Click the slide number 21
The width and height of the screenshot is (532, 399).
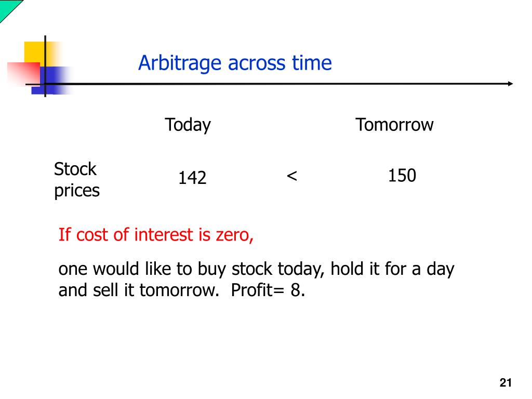(506, 382)
